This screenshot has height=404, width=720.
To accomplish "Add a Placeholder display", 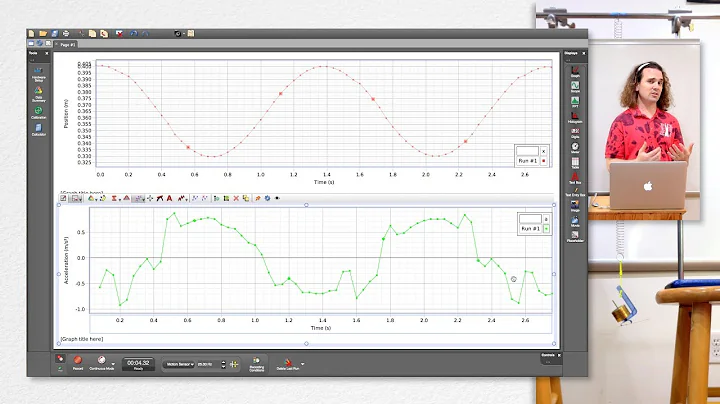I will click(x=575, y=237).
